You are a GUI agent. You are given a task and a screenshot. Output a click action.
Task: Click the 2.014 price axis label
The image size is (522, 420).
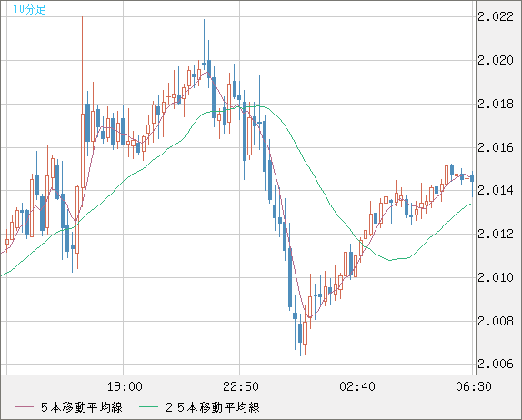496,190
